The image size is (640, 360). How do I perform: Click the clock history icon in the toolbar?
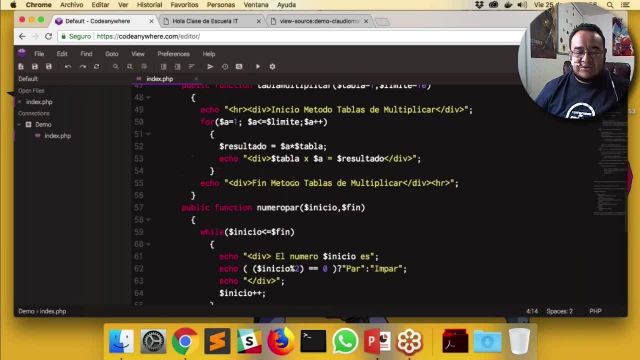pos(225,67)
